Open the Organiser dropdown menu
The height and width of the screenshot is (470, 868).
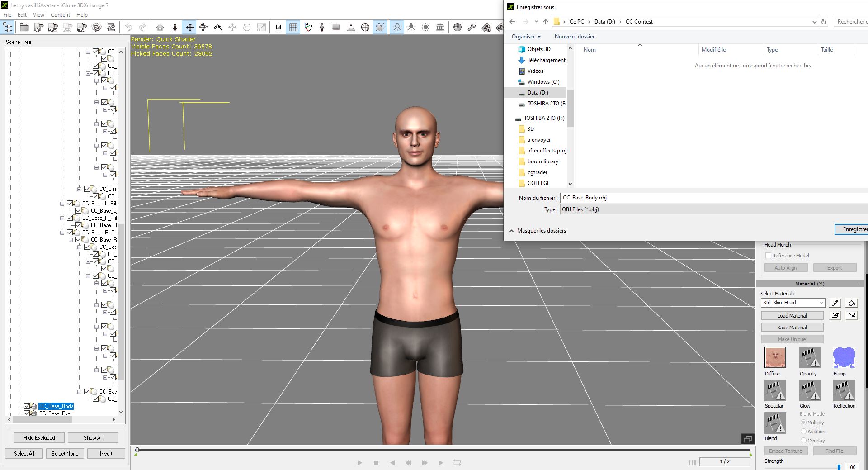pos(526,37)
